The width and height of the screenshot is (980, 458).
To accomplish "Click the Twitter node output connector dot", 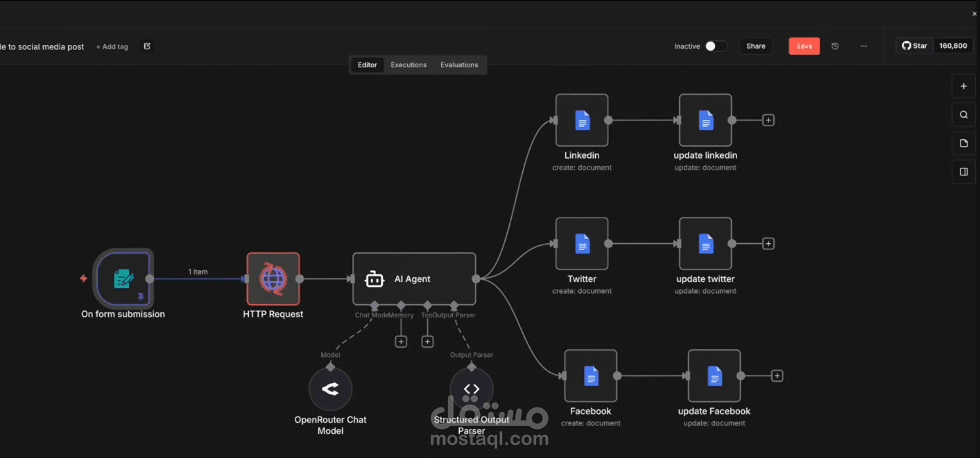I will pyautogui.click(x=608, y=244).
